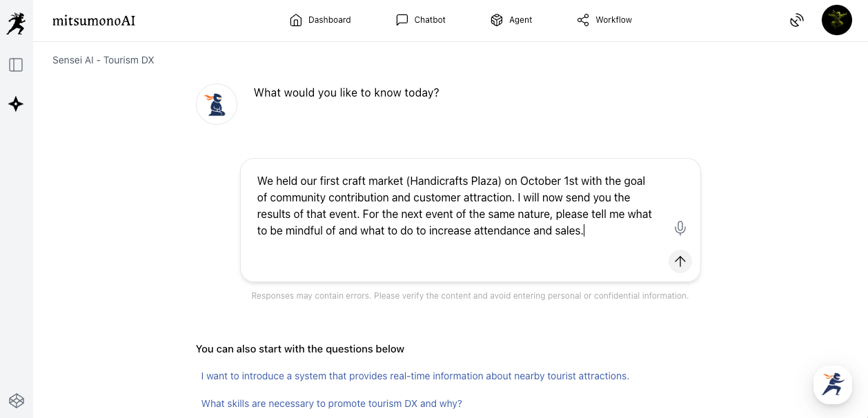Click inside the message text box
Screen dimensions: 868x418
click(x=455, y=206)
